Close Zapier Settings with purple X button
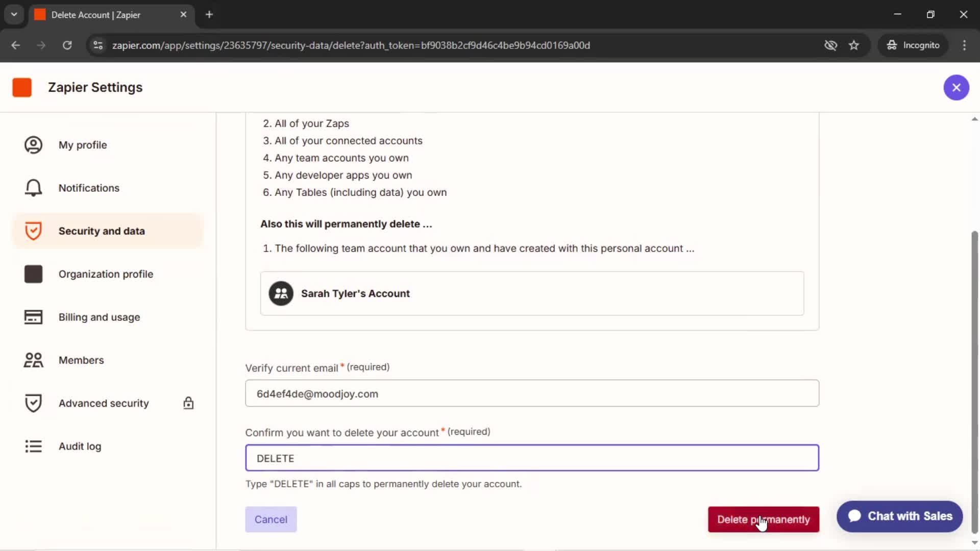This screenshot has width=980, height=551. coord(956,88)
